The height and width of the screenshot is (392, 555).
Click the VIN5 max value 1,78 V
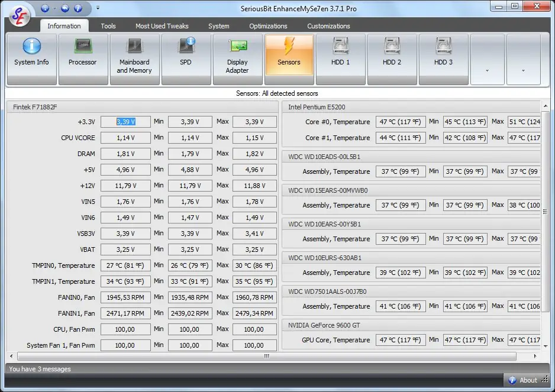coord(254,202)
